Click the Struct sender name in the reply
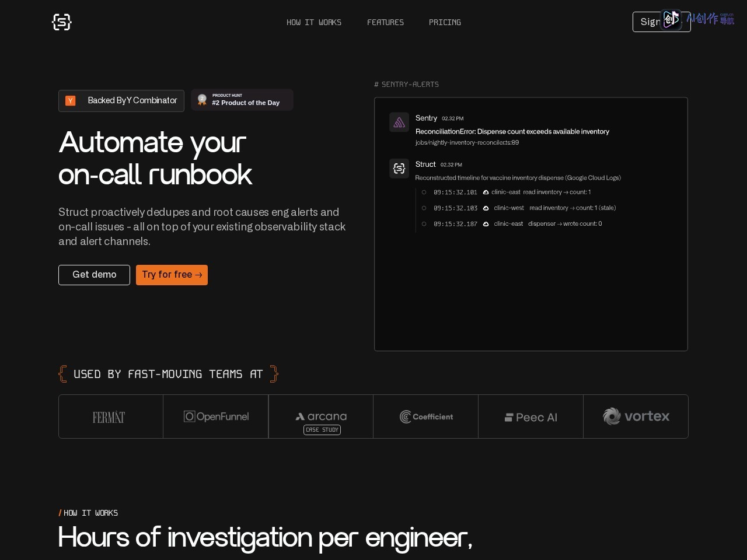The image size is (747, 560). click(x=425, y=164)
